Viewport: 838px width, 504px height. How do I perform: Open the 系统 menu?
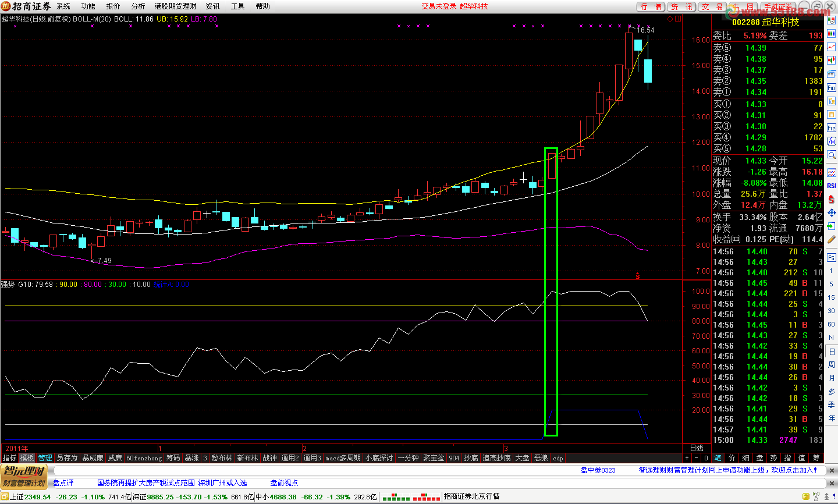pos(63,6)
